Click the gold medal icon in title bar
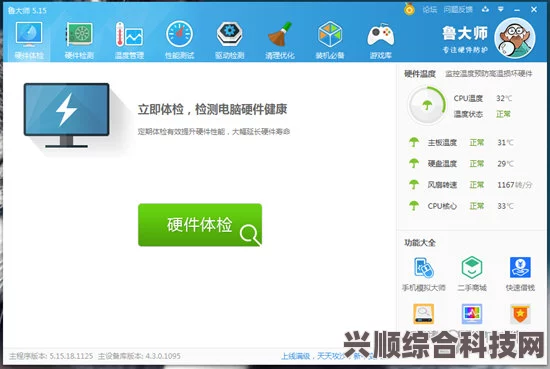Viewport: 550px width, 369px height. pyautogui.click(x=409, y=9)
